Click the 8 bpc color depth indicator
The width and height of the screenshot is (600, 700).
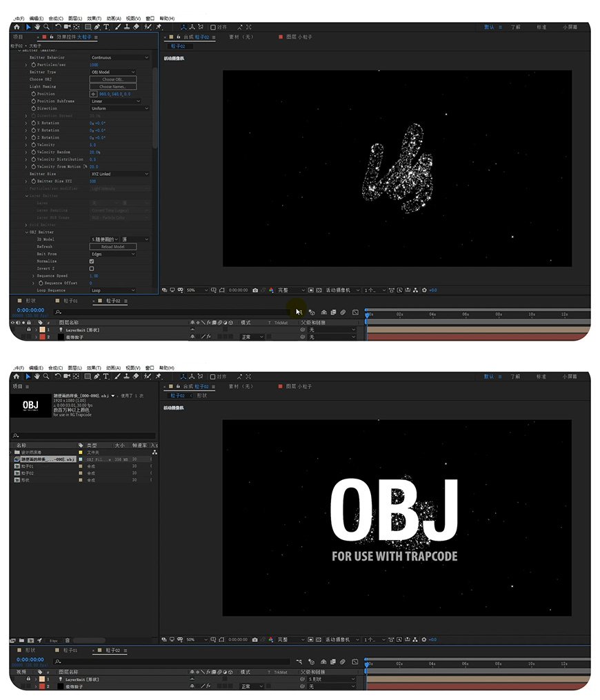point(53,640)
